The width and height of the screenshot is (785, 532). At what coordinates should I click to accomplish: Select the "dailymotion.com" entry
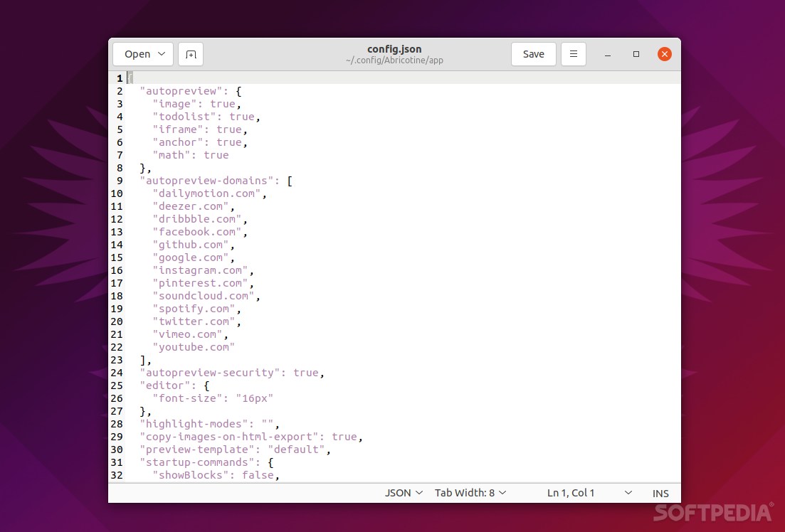tap(209, 193)
